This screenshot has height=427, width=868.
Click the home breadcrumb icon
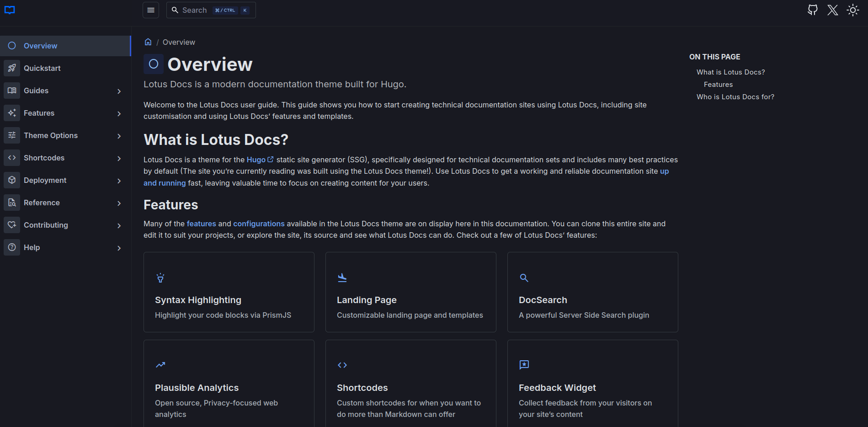pos(148,42)
